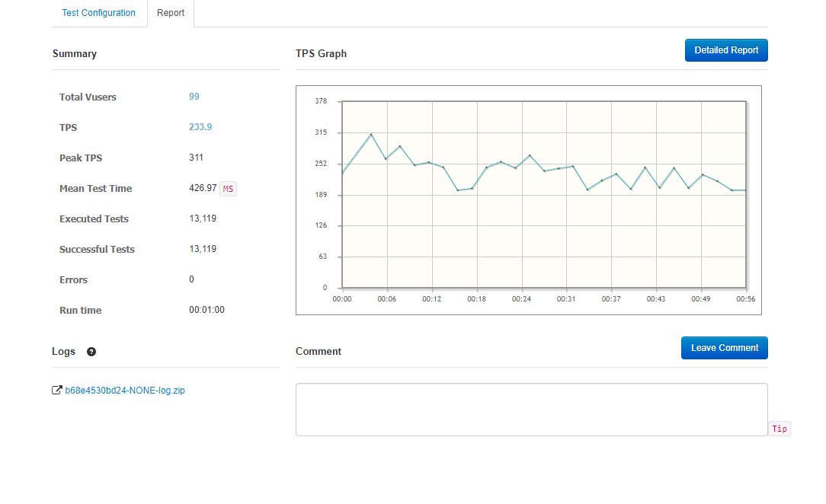Click the 00:06 x-axis label

point(386,299)
